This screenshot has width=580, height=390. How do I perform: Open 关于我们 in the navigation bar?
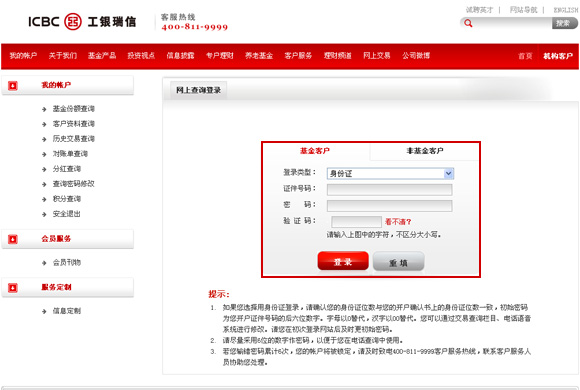[63, 56]
